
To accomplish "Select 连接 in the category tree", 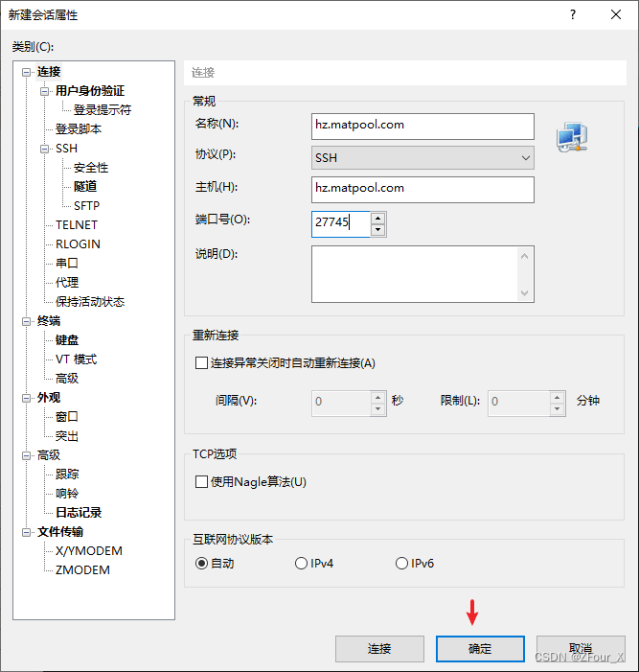I will [49, 72].
